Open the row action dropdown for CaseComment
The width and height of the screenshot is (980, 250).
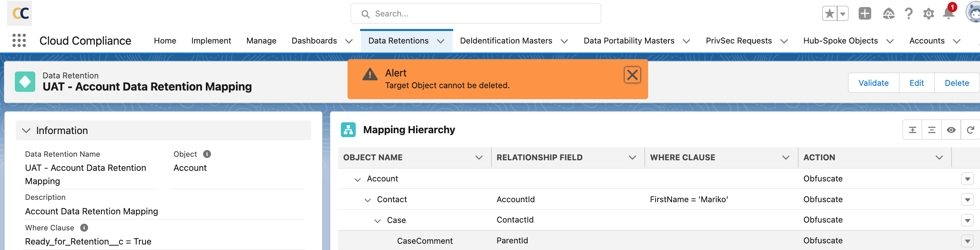(967, 241)
